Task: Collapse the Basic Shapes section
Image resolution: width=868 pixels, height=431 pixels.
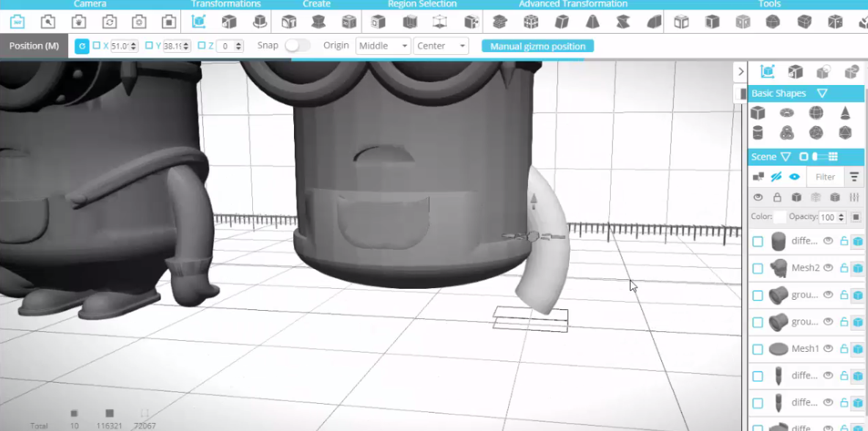Action: [823, 94]
